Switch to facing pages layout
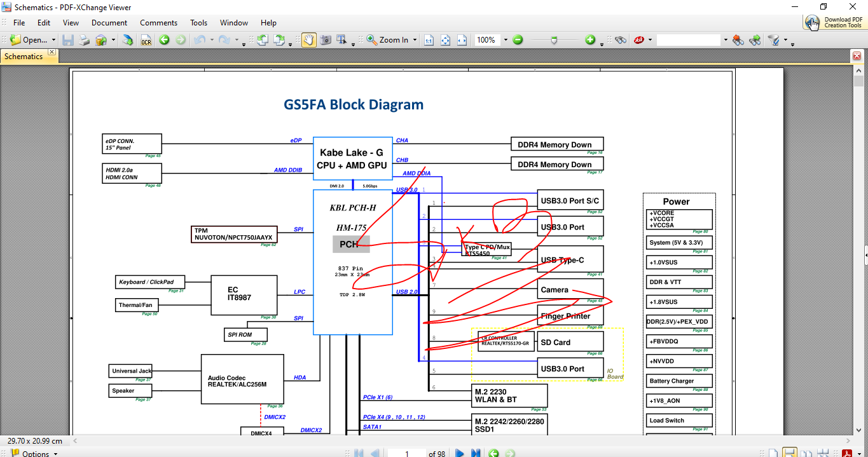 pos(806,453)
